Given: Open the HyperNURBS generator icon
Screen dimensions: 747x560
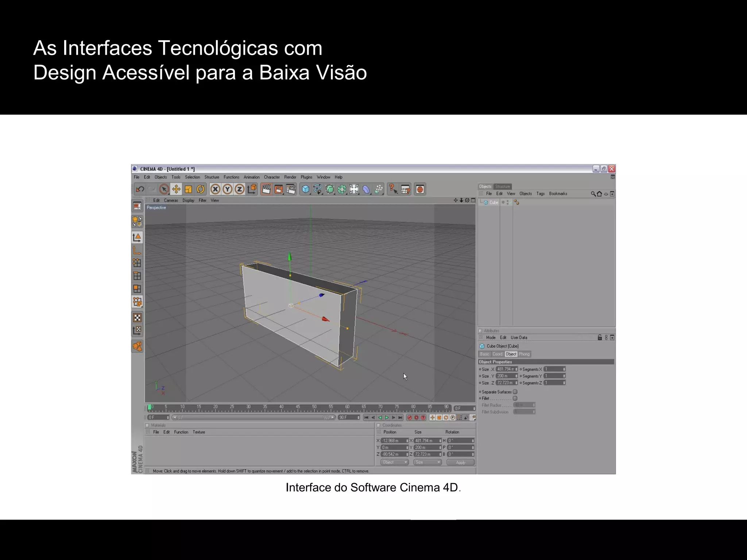Looking at the screenshot, I should 330,189.
